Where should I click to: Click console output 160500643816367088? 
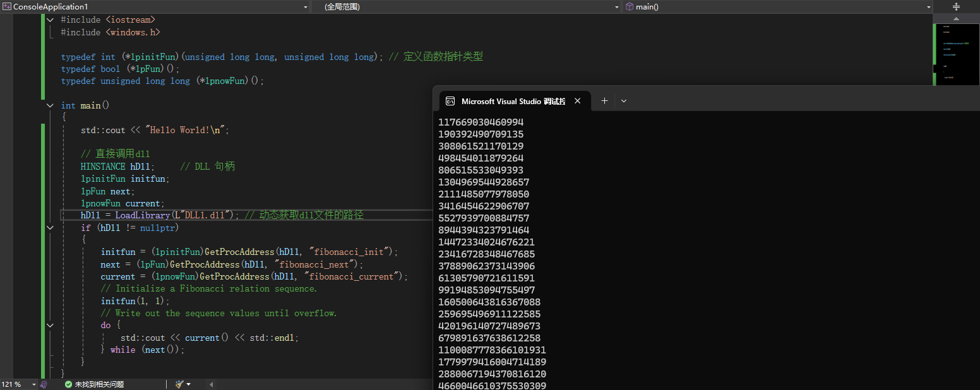[489, 302]
